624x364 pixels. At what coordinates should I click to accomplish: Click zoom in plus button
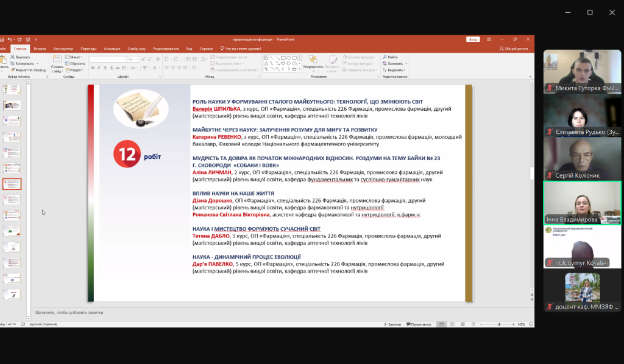(513, 324)
